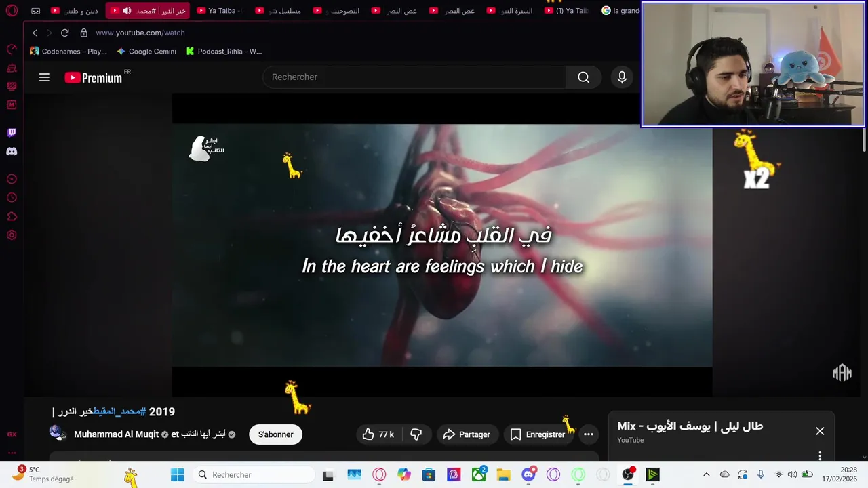868x488 pixels.
Task: Switch to the '(1) Ya Taiba' tab
Action: [x=568, y=11]
